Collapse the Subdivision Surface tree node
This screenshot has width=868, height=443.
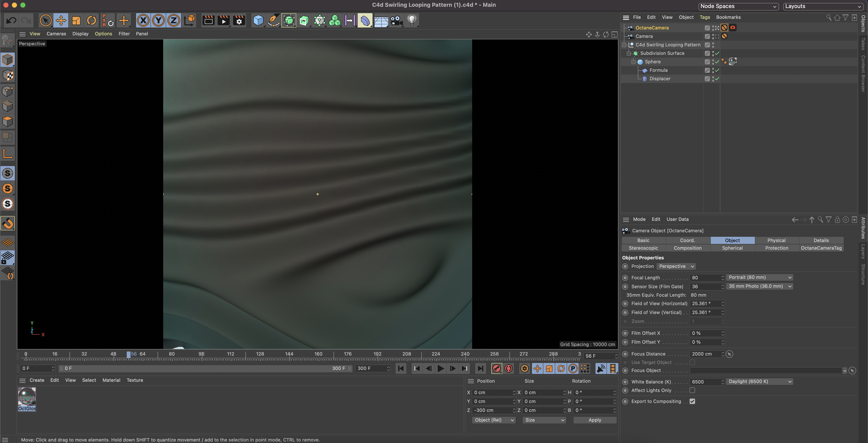point(628,54)
